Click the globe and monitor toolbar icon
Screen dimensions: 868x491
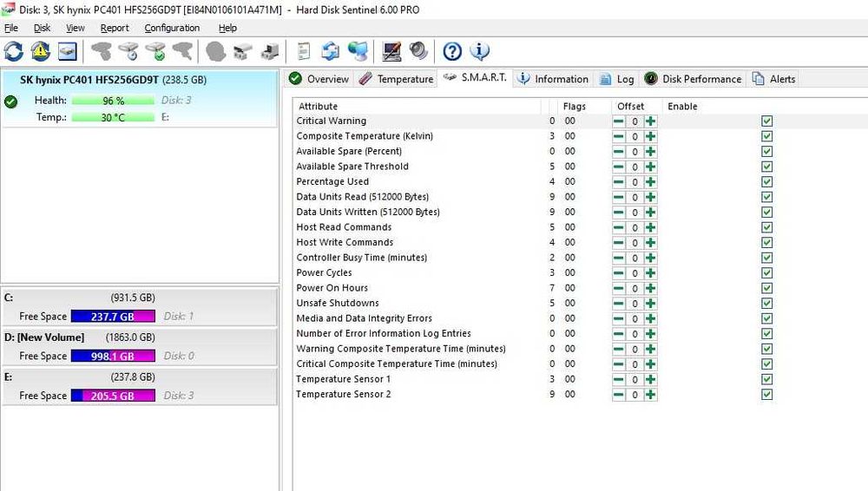click(358, 51)
